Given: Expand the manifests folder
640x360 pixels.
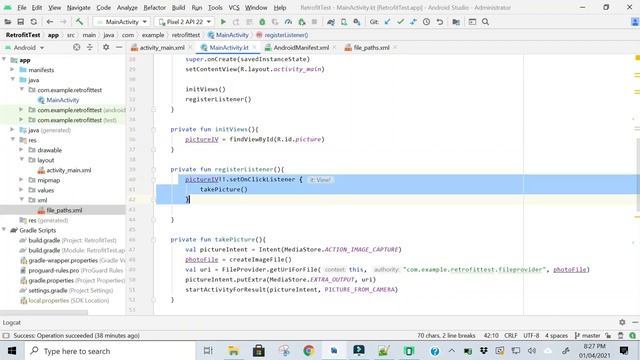Looking at the screenshot, I should pos(12,70).
